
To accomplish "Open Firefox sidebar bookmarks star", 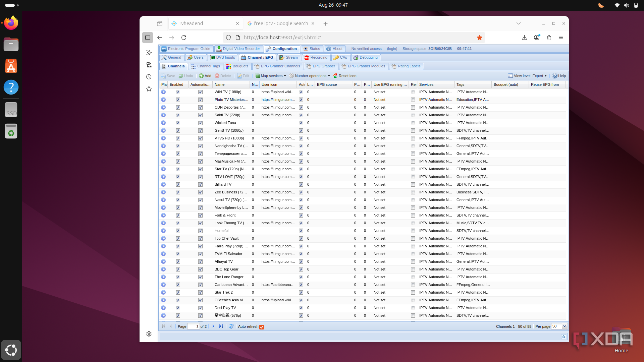I will coord(149,89).
